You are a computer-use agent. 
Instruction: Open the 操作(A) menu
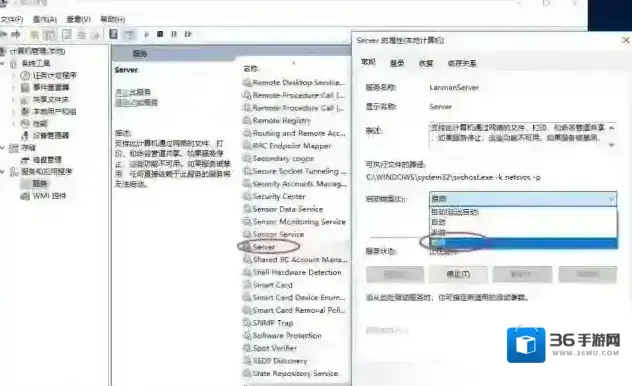[x=44, y=19]
